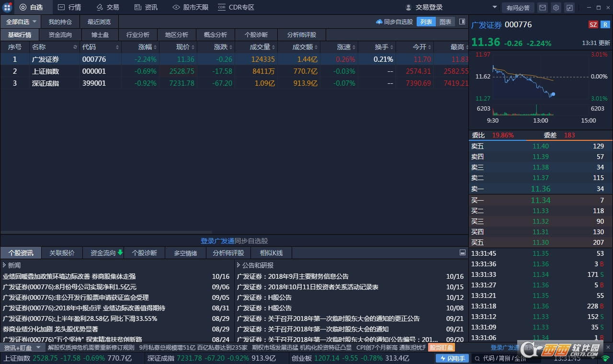Switch to 图表 chart view
The image size is (613, 364).
(445, 22)
